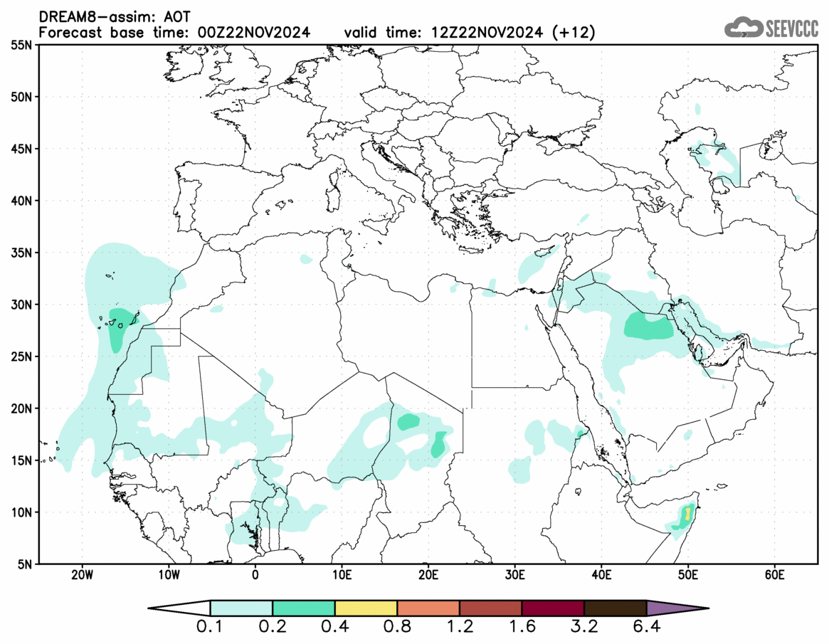This screenshot has width=829, height=644.
Task: Click the 5N latitude label
Action: (25, 564)
